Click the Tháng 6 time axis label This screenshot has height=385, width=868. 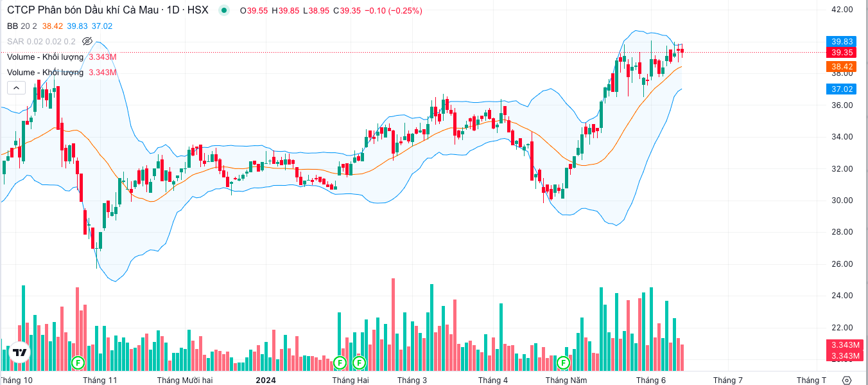(x=651, y=381)
